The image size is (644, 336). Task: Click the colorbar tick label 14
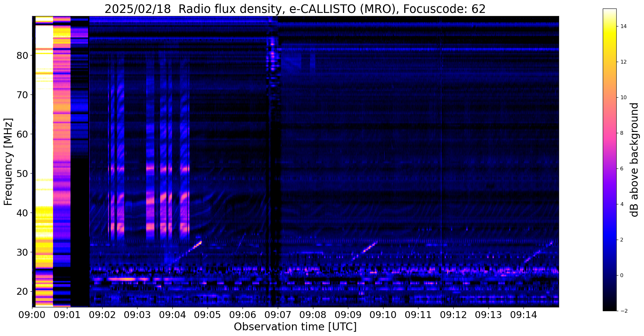coord(623,26)
